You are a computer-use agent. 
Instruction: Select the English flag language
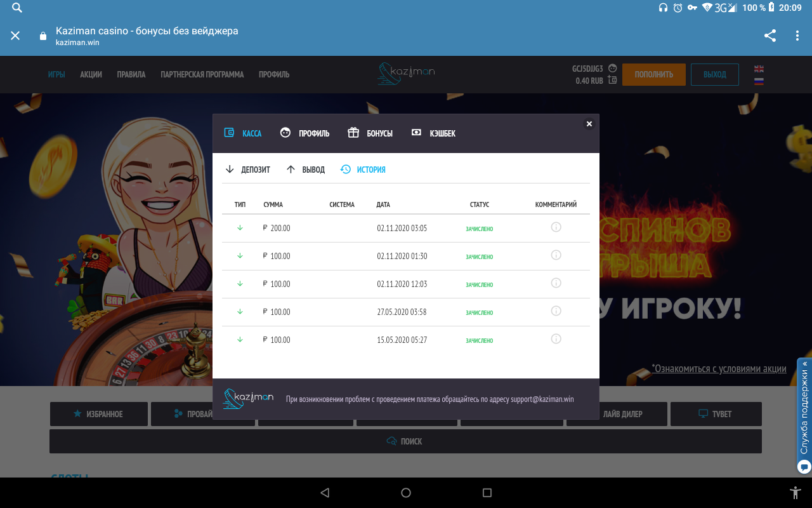(x=759, y=69)
